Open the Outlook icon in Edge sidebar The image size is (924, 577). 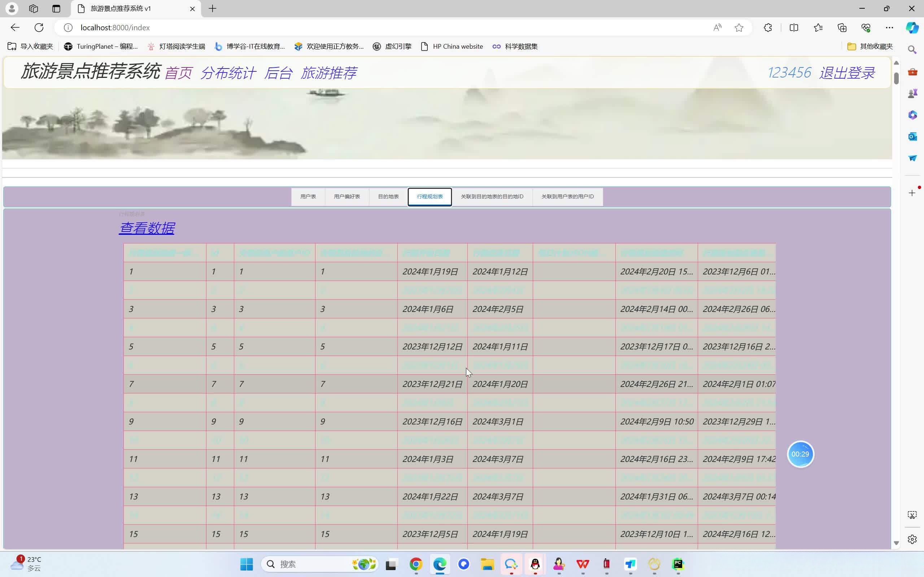click(x=912, y=137)
